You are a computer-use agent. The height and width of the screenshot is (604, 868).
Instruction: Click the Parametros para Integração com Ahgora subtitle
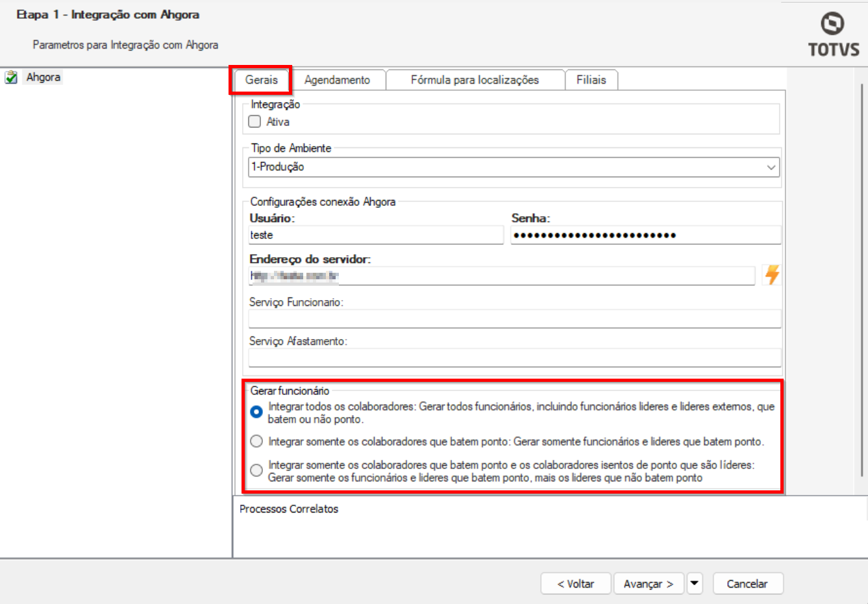[125, 45]
